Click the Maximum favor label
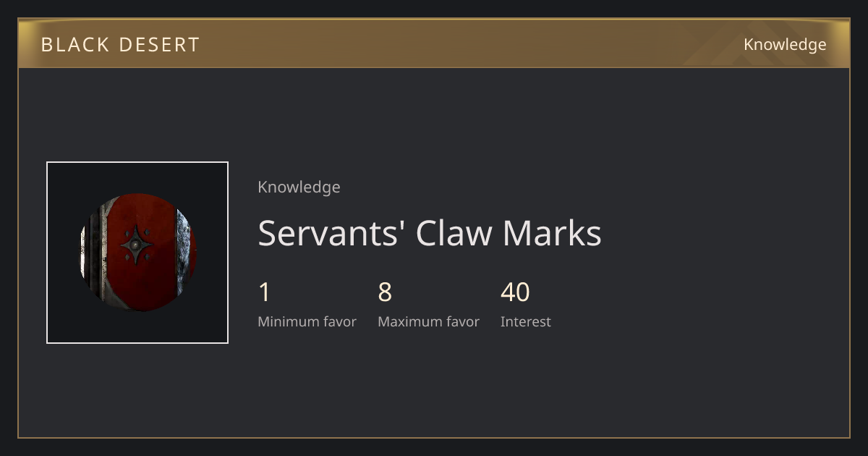 point(428,322)
